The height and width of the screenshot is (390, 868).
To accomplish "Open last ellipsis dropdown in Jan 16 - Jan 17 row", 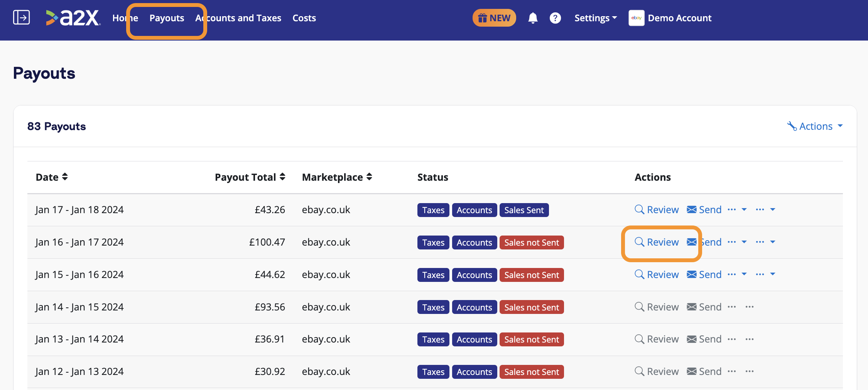I will tap(765, 242).
